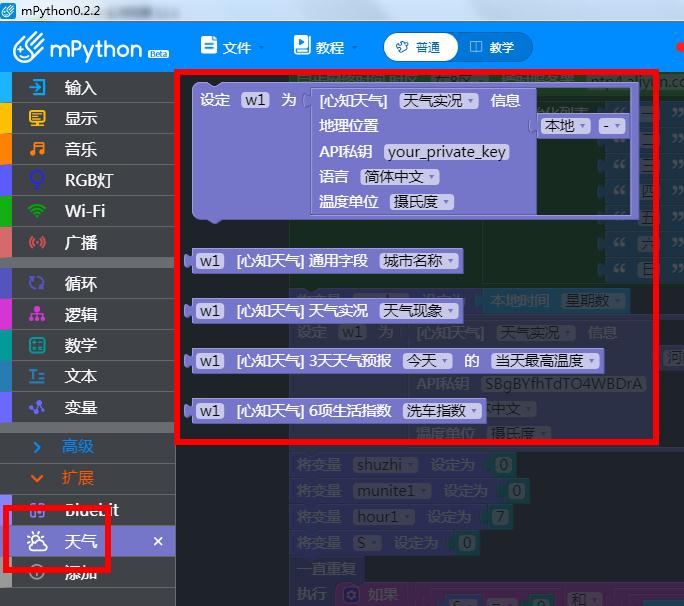Click the 如果 block gear icon
Image resolution: width=684 pixels, height=606 pixels.
351,595
